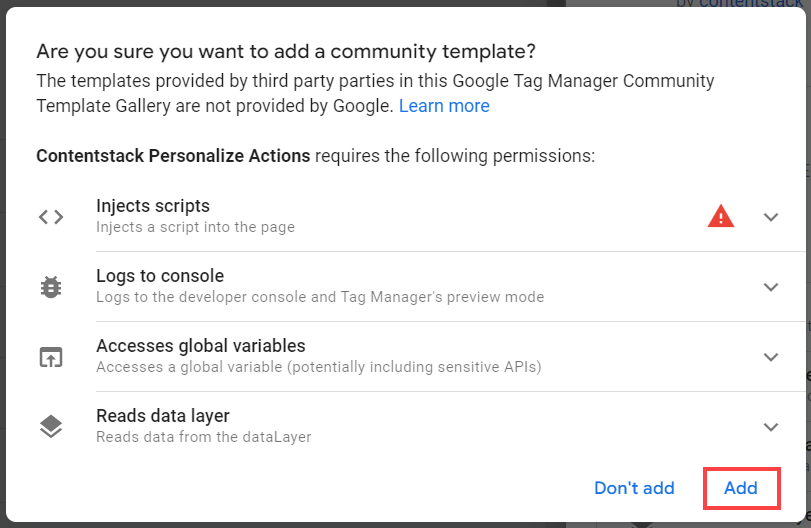This screenshot has width=811, height=528.
Task: Click the 'Injects a script into the page' description
Action: point(195,227)
